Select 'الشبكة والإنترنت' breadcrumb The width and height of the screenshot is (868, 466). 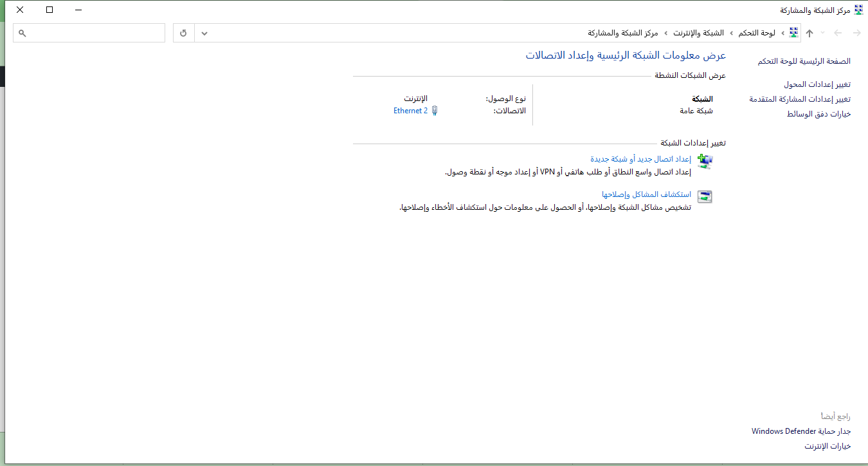click(698, 33)
